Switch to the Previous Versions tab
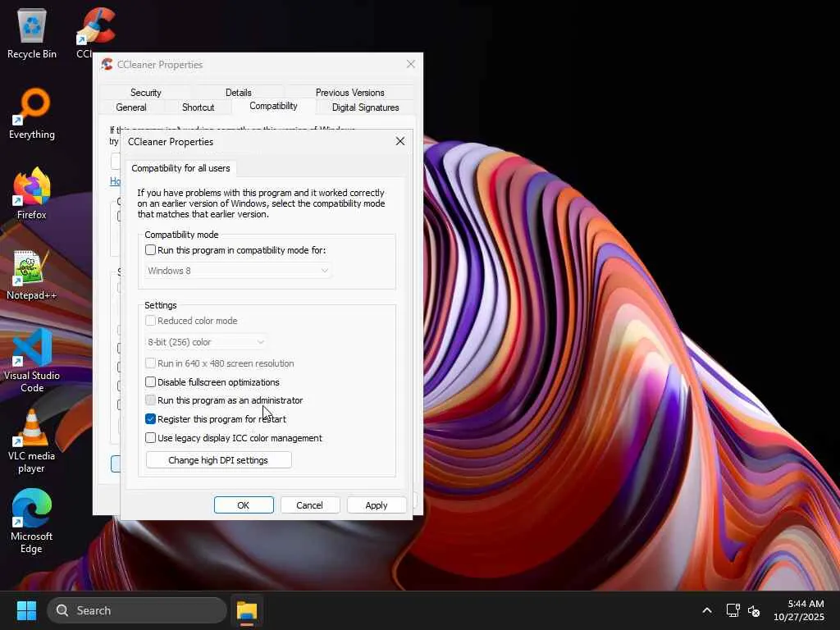Viewport: 840px width, 630px height. (x=349, y=92)
